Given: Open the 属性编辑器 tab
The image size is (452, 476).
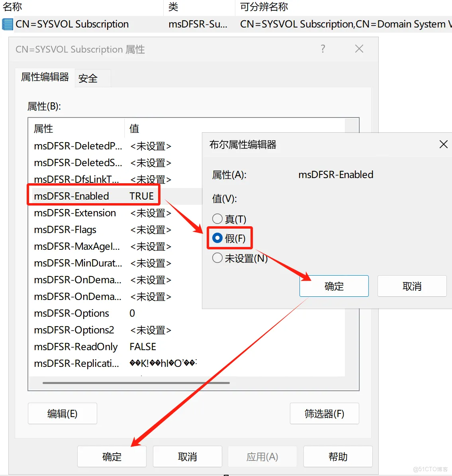Looking at the screenshot, I should (45, 77).
